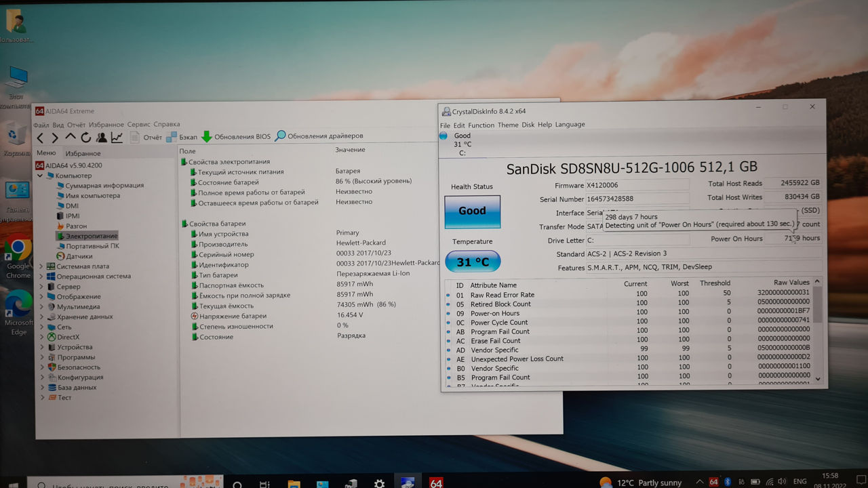
Task: Open the Сервис menu in AIDA64
Action: coord(138,125)
